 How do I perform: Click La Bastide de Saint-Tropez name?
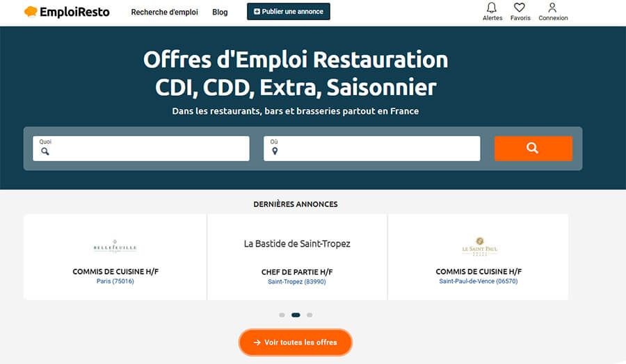click(x=297, y=244)
